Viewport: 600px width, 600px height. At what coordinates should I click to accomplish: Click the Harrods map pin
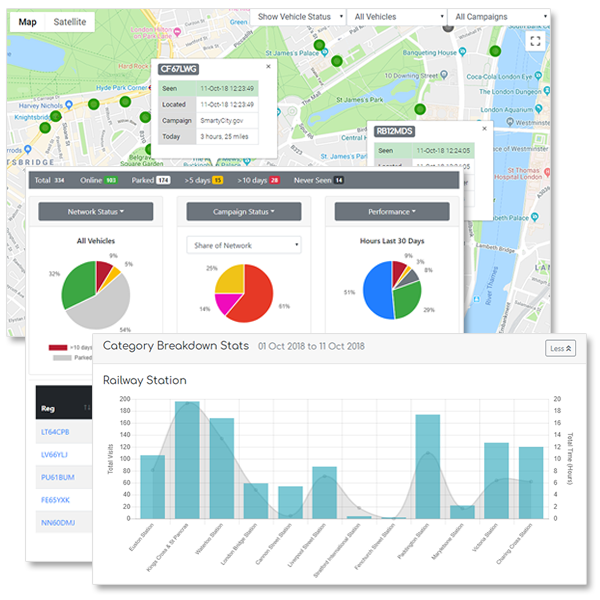28,149
